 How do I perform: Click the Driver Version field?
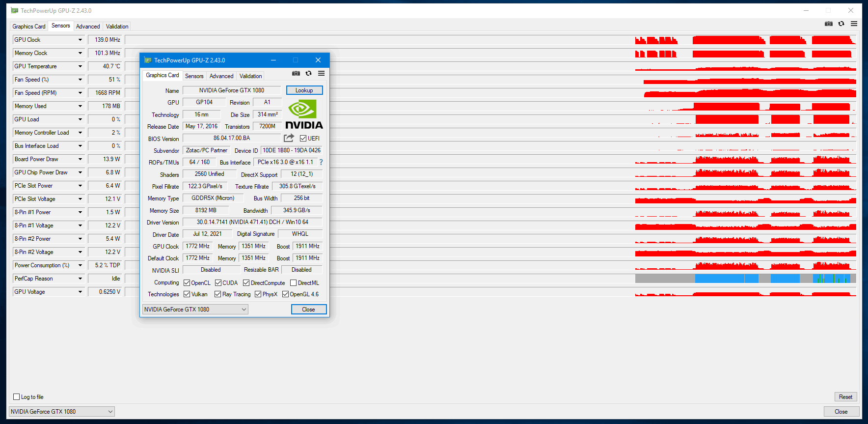point(252,222)
